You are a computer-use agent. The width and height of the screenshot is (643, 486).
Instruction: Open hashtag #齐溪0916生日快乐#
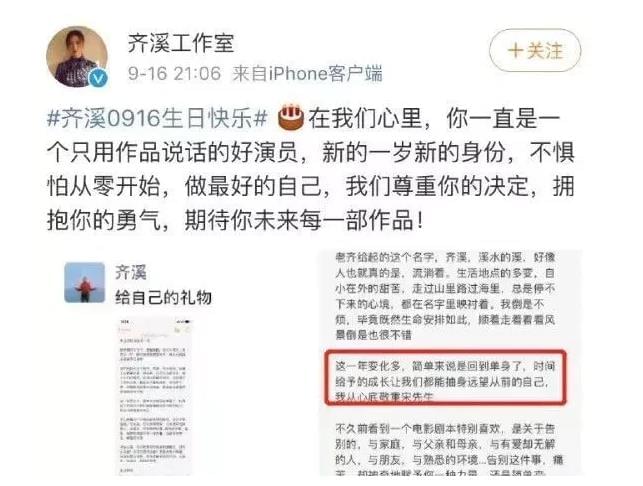coord(158,119)
